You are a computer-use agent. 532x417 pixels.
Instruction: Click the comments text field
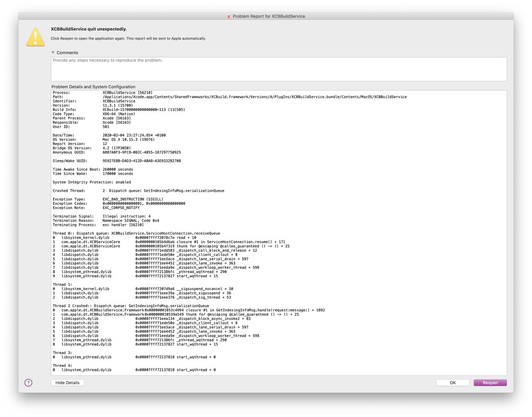click(279, 69)
